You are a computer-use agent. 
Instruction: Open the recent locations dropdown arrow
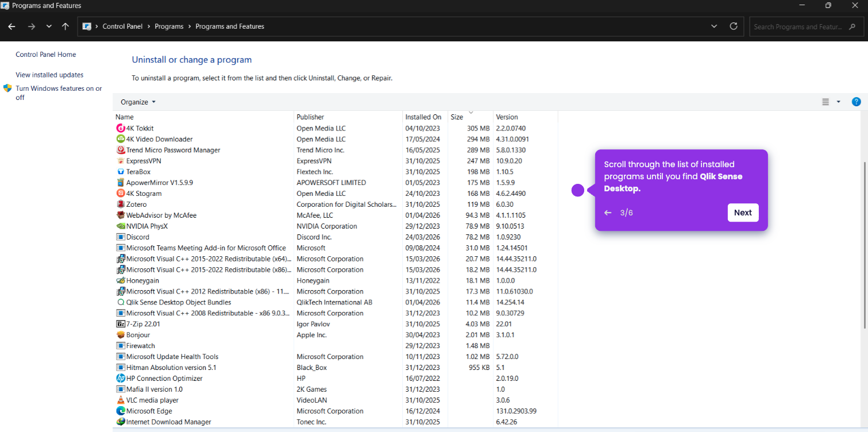[x=49, y=26]
